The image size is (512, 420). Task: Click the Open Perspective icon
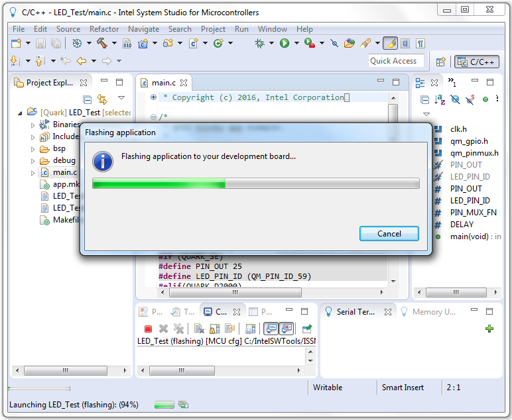pos(440,62)
